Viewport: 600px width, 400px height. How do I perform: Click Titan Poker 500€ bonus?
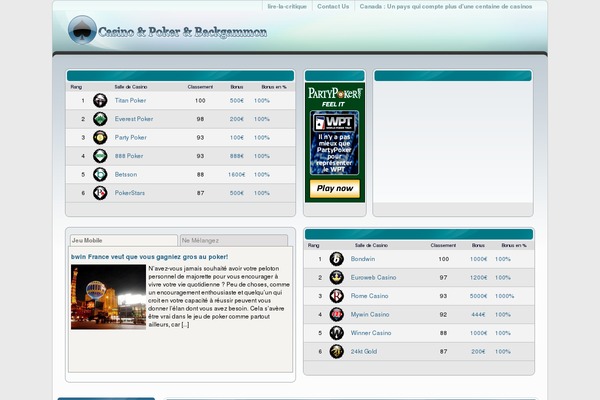tap(236, 101)
